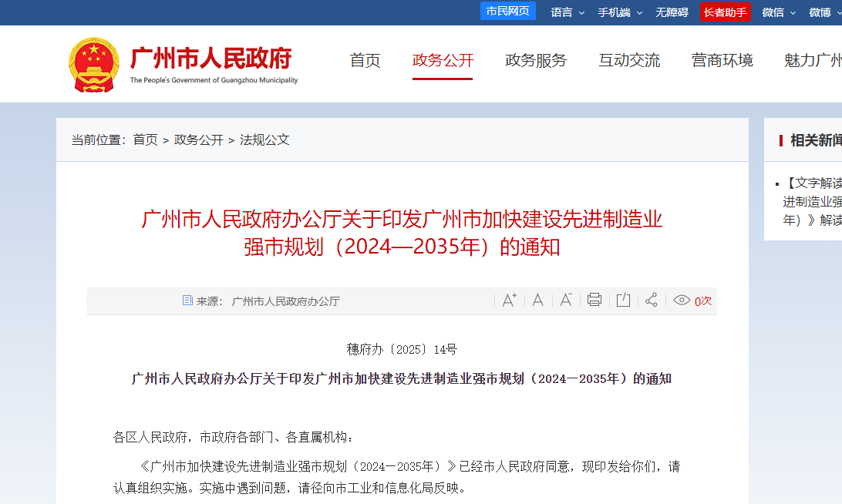Enable 长者助手 elder assistant mode

[x=725, y=12]
